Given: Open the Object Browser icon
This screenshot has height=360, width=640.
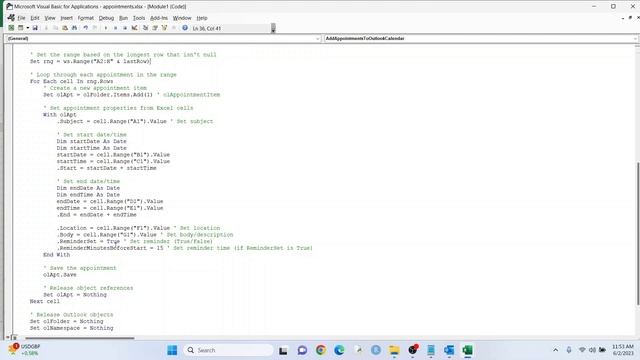Looking at the screenshot, I should 164,28.
